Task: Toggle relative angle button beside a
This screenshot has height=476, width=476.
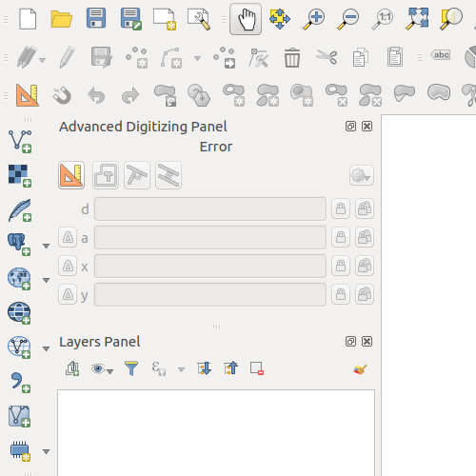Action: [x=68, y=237]
